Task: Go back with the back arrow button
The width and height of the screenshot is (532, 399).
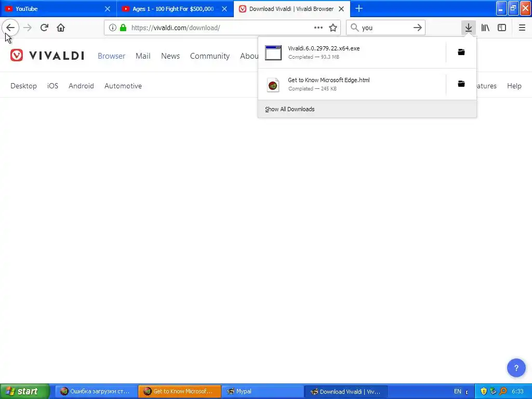Action: click(x=10, y=28)
